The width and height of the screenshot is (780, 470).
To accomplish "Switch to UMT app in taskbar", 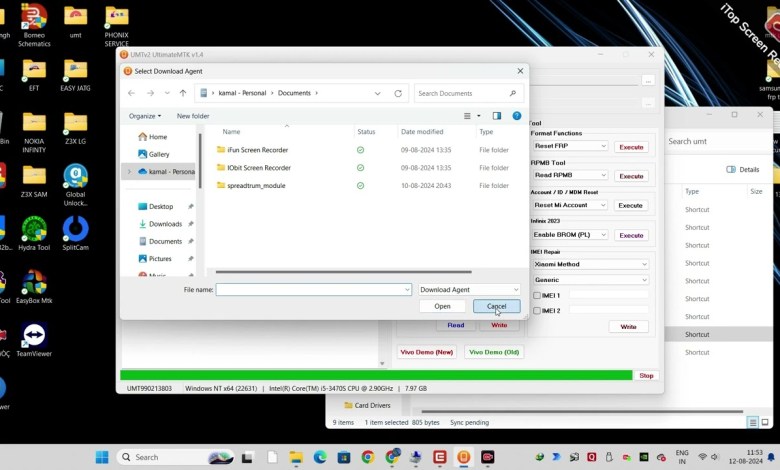I will [464, 457].
